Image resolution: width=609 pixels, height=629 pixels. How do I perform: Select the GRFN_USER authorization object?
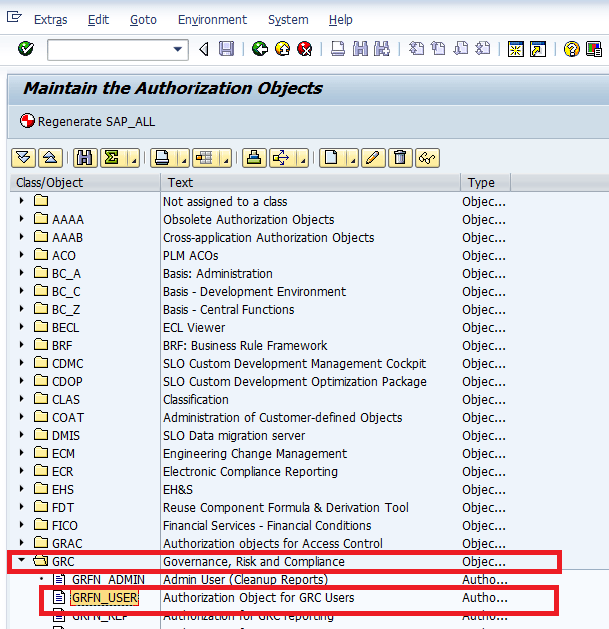click(x=105, y=598)
